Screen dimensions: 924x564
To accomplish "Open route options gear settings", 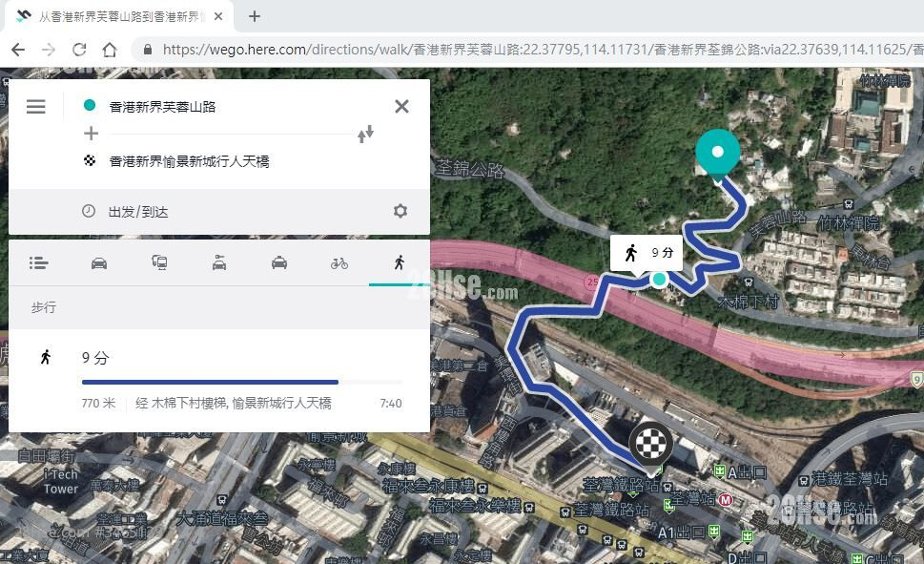I will click(400, 211).
